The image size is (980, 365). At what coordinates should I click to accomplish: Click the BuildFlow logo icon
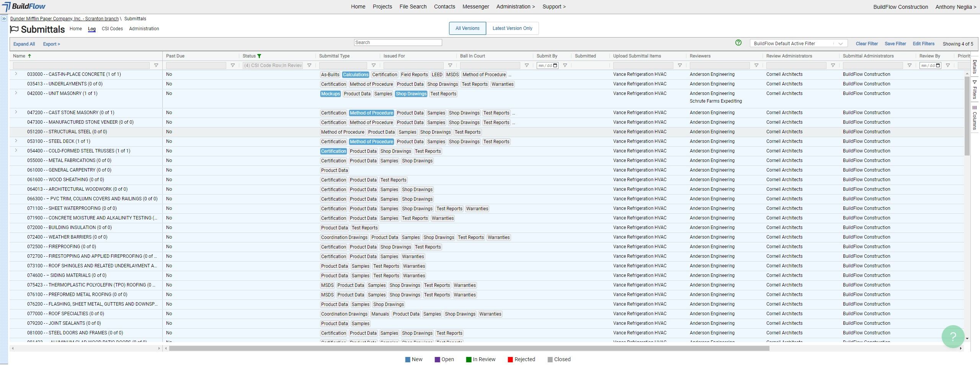[x=6, y=7]
